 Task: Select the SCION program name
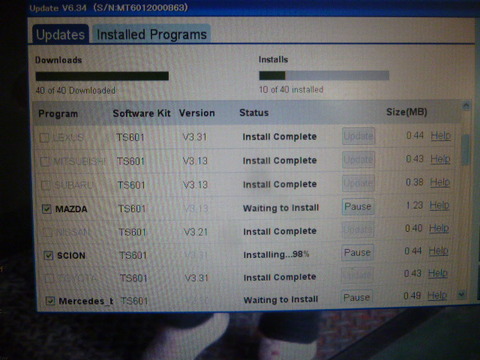point(71,256)
